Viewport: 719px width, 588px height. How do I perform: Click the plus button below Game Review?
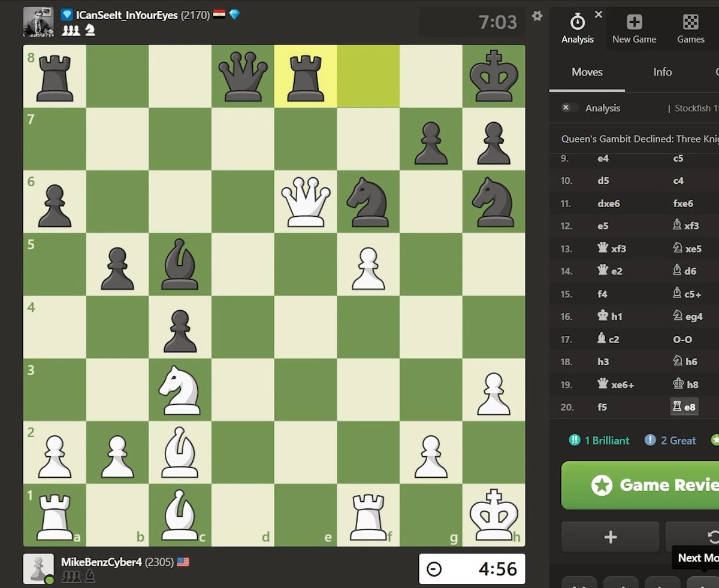610,537
